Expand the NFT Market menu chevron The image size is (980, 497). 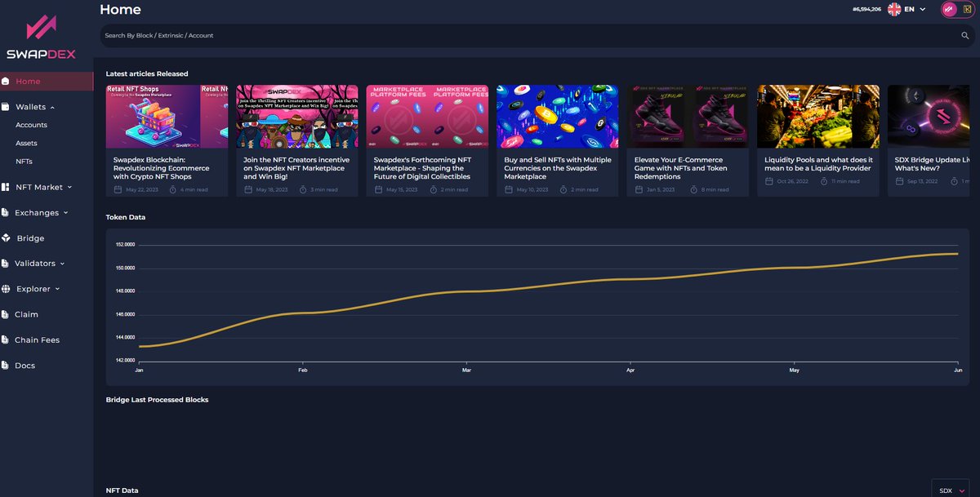pos(69,187)
